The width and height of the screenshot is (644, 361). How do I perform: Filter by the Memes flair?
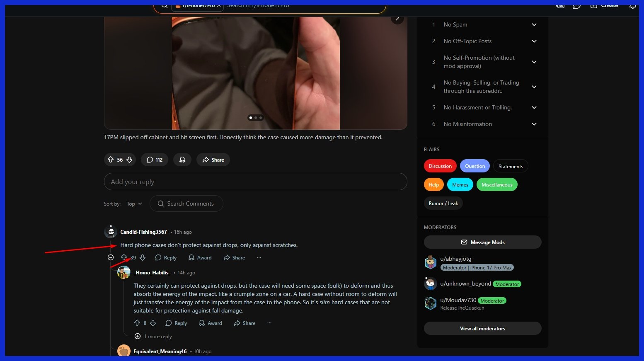coord(460,185)
